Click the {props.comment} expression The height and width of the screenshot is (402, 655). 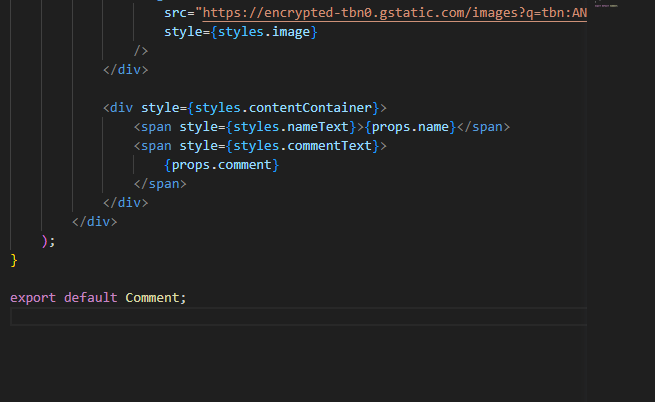pos(221,165)
